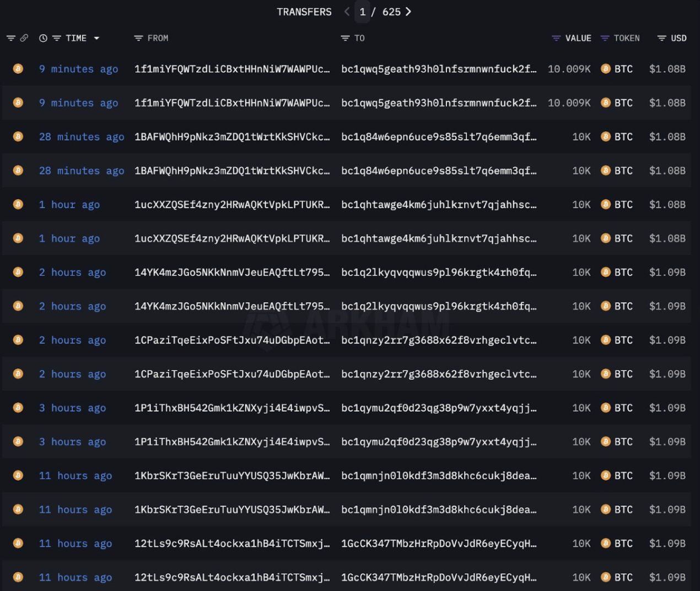This screenshot has width=700, height=591.
Task: Click Bitcoin coin icon in second 1-hour row
Action: (18, 238)
